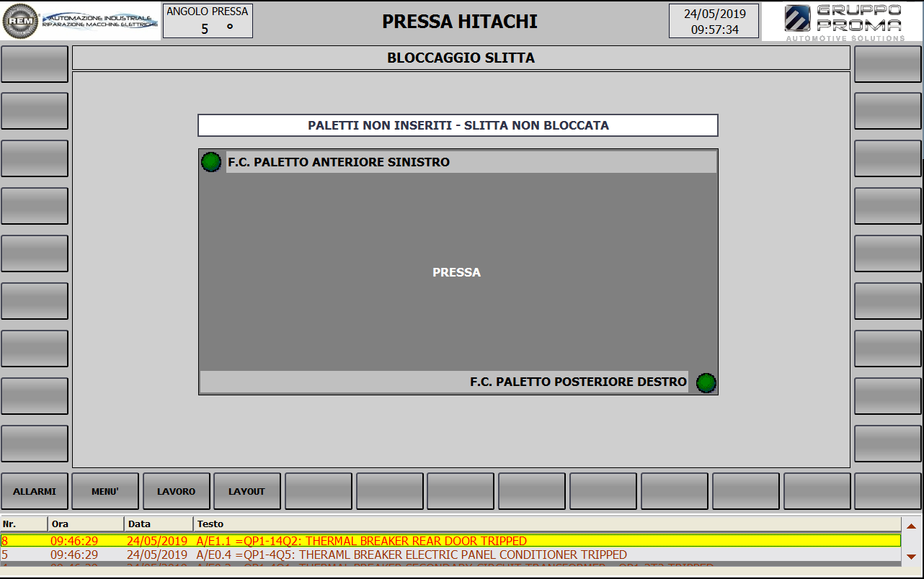
Task: Click the REM company logo
Action: click(81, 21)
